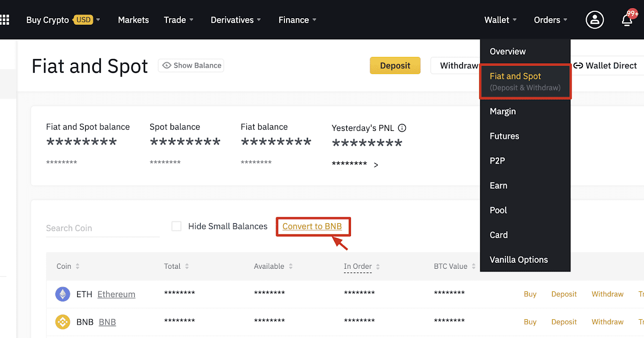Click the USD currency badge
This screenshot has height=338, width=644.
[x=83, y=20]
